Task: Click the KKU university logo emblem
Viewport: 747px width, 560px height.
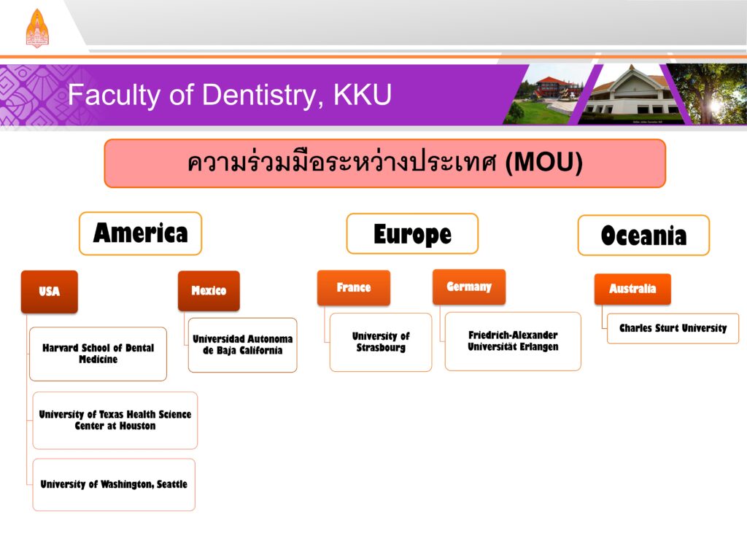Action: pyautogui.click(x=36, y=29)
